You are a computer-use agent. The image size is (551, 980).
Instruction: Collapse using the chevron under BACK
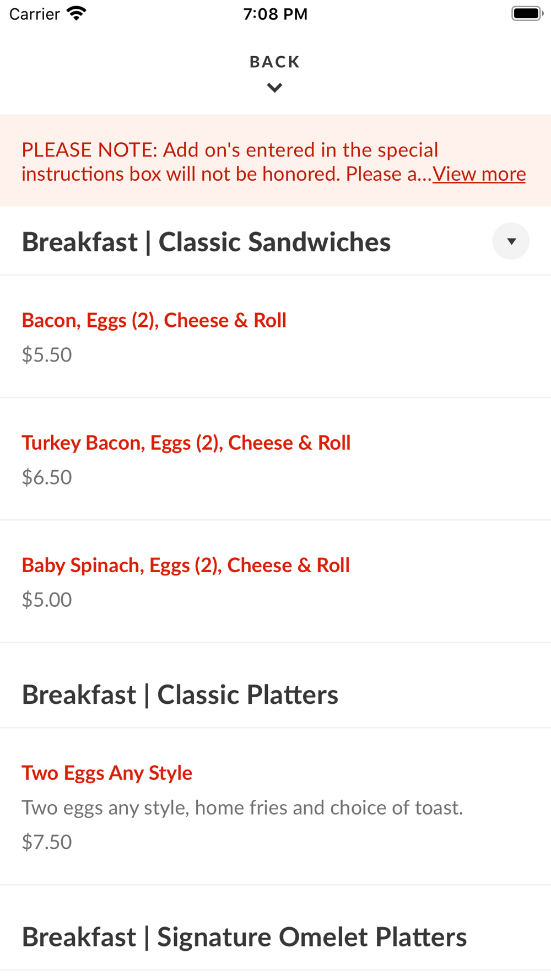274,88
